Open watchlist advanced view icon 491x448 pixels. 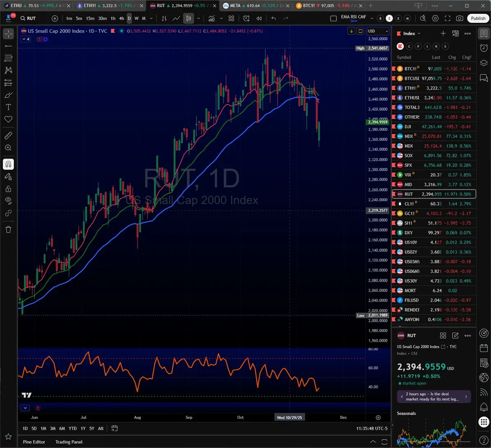pos(455,34)
